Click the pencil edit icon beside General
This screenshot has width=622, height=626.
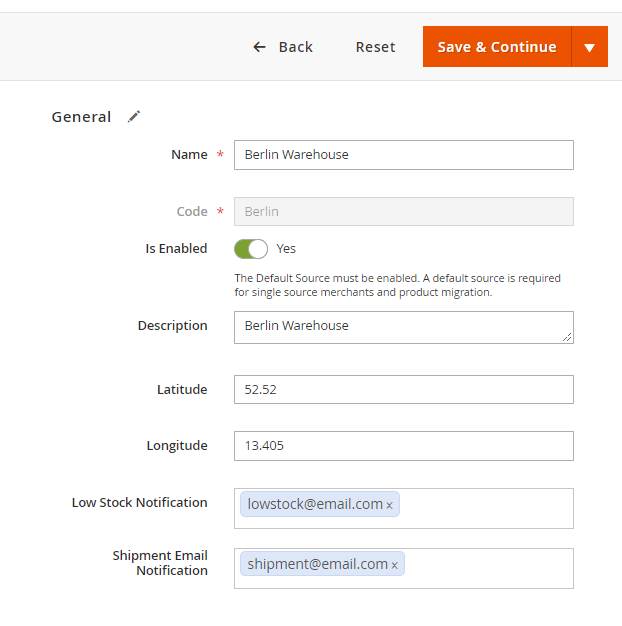(134, 117)
